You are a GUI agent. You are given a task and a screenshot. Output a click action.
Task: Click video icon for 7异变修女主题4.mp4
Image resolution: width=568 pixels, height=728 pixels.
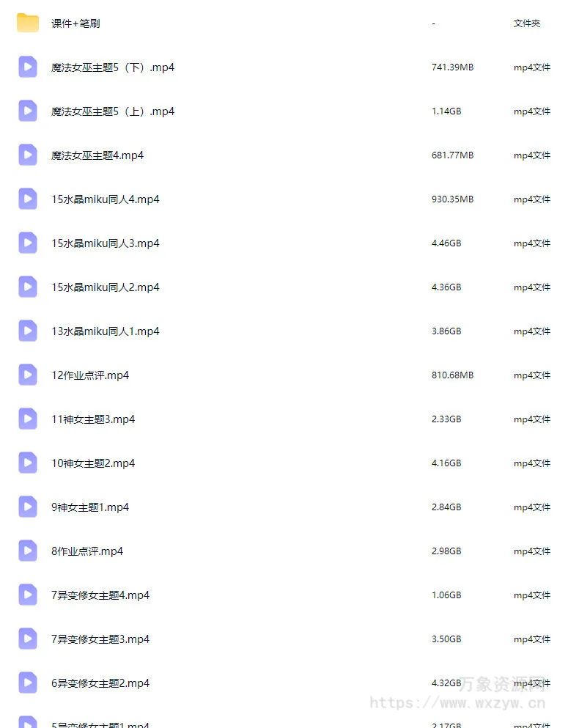point(28,595)
